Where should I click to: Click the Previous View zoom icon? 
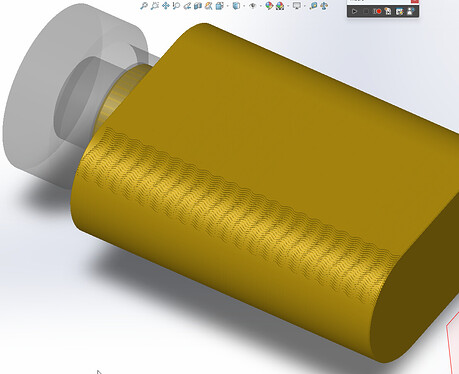(176, 6)
